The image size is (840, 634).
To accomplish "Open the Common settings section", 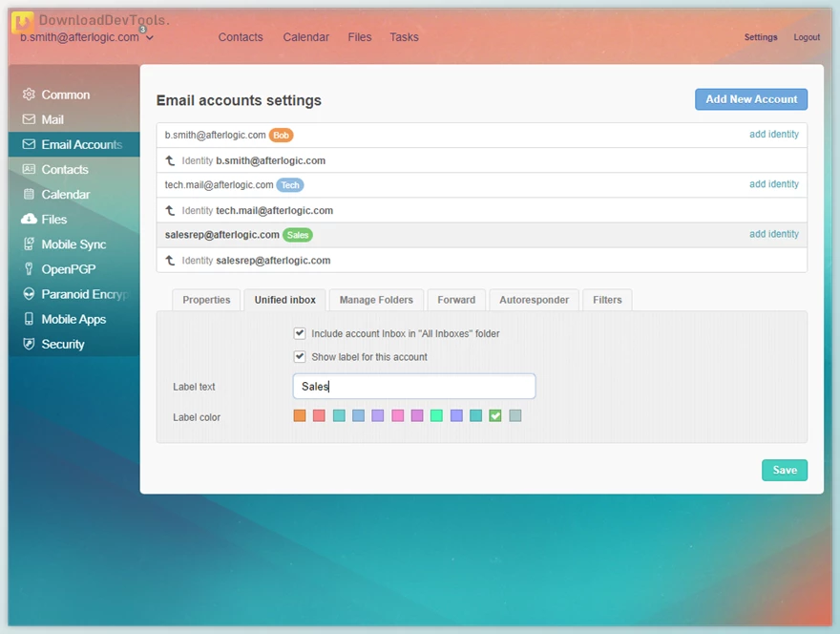I will click(x=66, y=95).
